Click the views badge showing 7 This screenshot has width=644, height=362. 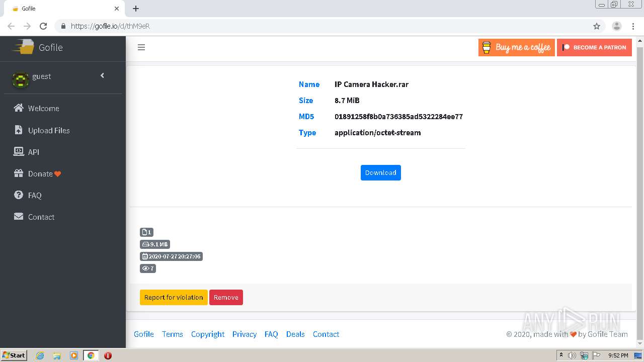(148, 268)
